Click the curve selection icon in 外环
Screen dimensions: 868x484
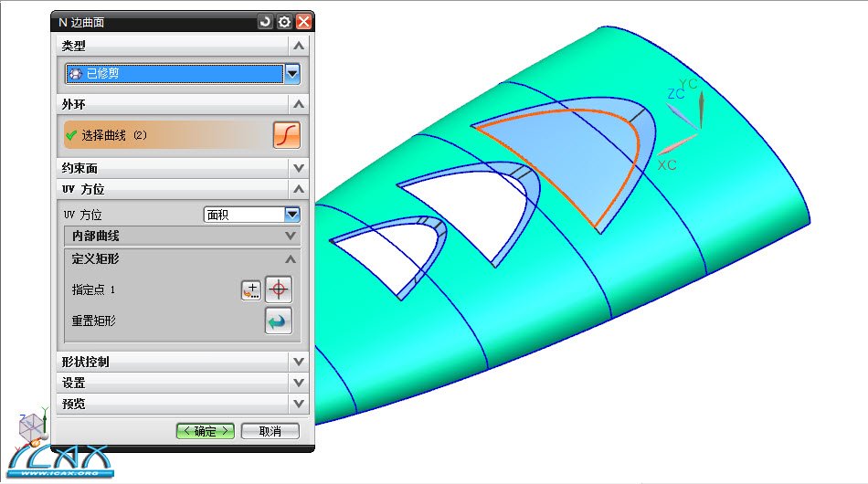point(287,135)
